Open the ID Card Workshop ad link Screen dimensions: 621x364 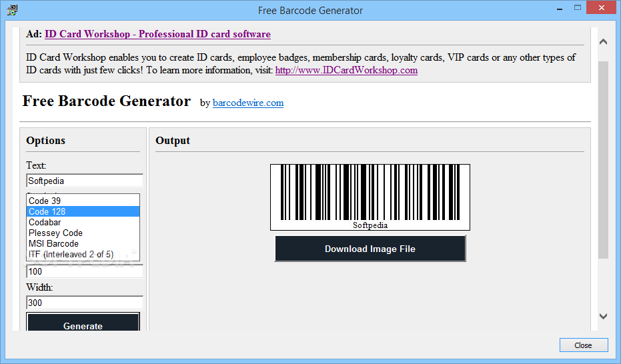pos(157,34)
